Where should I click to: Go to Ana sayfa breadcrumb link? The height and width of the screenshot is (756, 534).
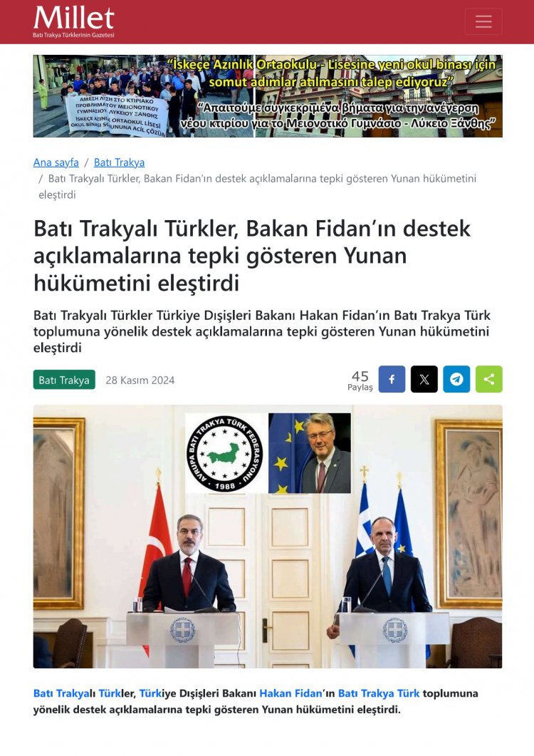56,162
